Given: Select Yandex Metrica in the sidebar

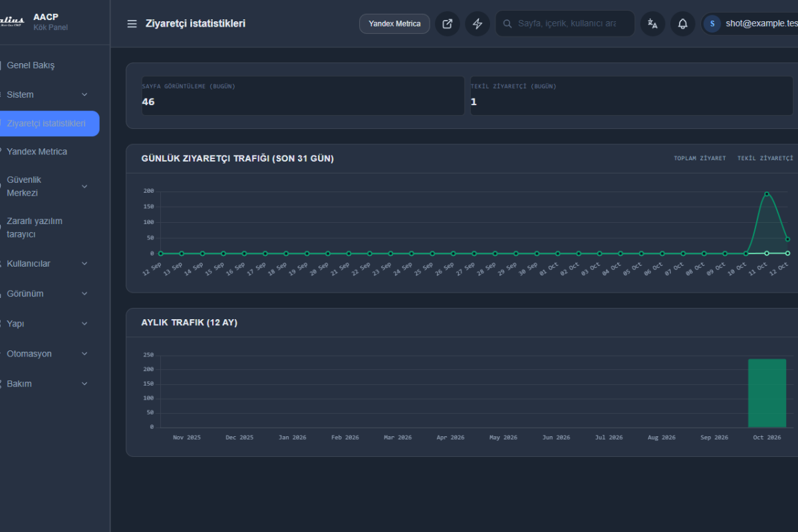Looking at the screenshot, I should point(50,152).
